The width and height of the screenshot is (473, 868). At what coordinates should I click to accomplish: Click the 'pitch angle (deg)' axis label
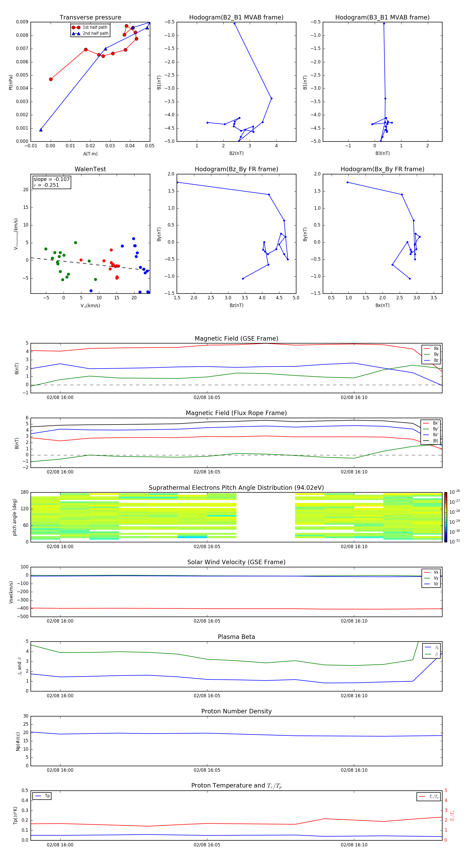[x=14, y=517]
